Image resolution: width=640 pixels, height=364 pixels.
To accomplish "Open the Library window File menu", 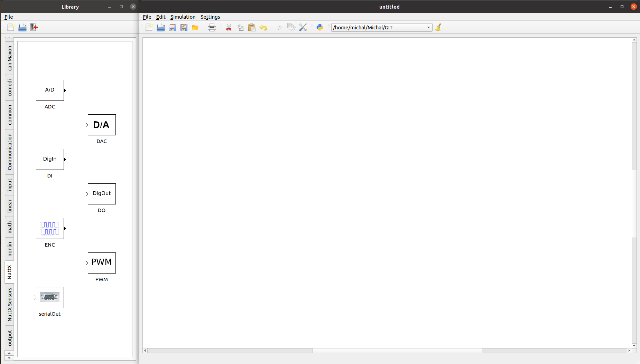I will pyautogui.click(x=9, y=17).
